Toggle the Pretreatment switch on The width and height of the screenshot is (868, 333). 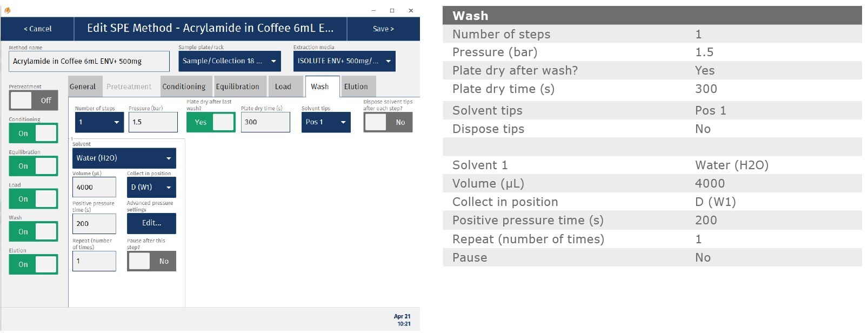tap(34, 101)
